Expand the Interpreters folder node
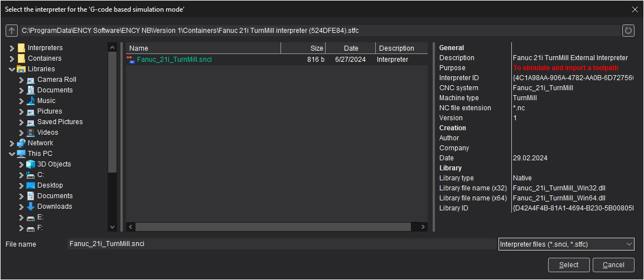Viewport: 644px width, 280px height. coord(12,48)
